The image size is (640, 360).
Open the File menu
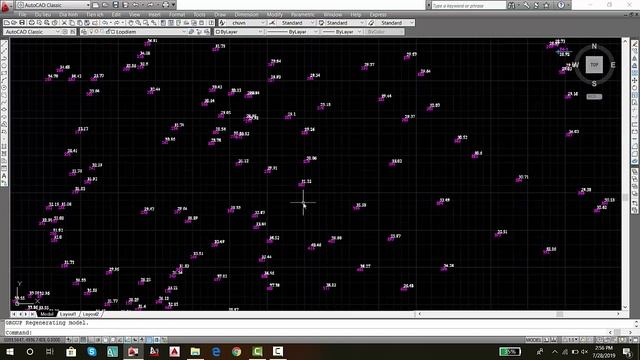click(22, 14)
